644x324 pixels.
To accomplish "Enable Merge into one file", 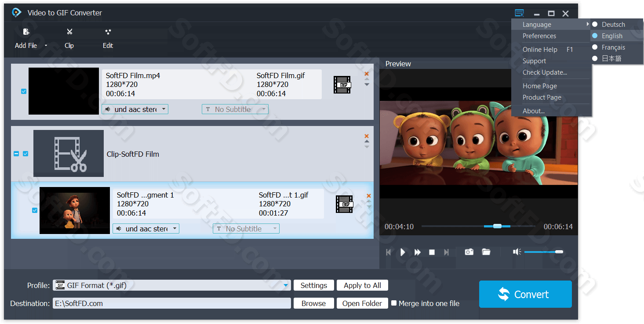I will point(394,303).
